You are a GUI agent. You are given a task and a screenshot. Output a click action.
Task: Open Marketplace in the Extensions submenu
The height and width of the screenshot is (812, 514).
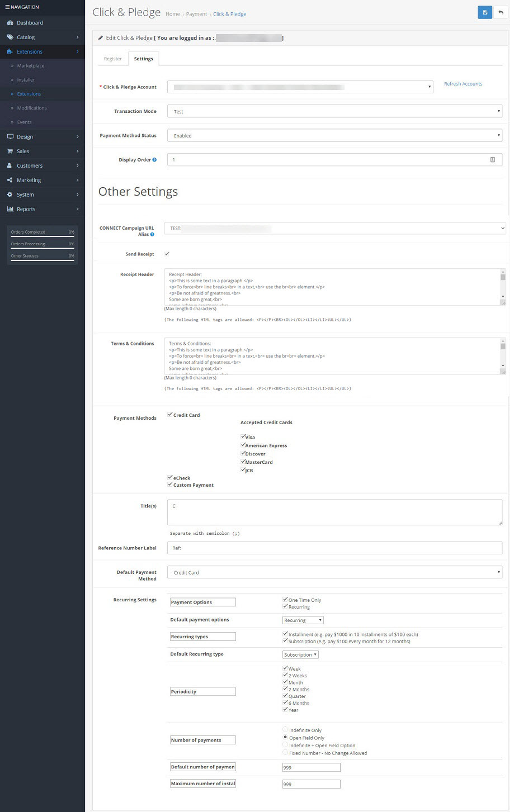click(x=31, y=66)
